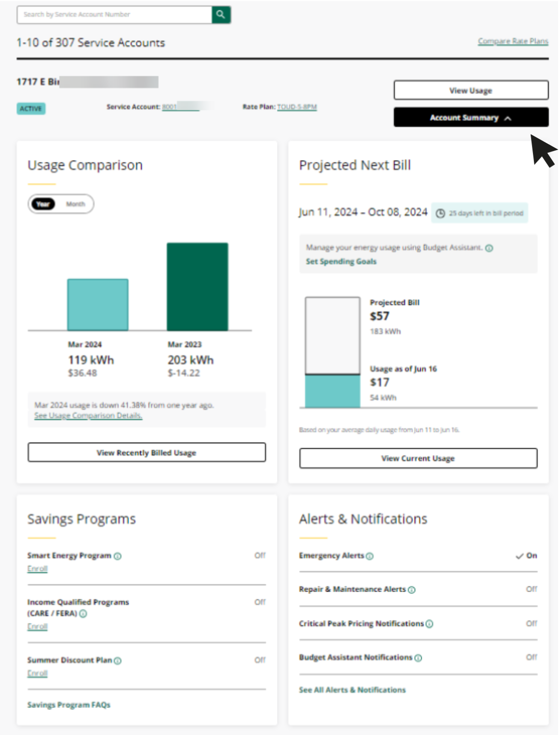Viewport: 560px width, 735px height.
Task: Open See All Alerts & Notifications link
Action: click(352, 690)
